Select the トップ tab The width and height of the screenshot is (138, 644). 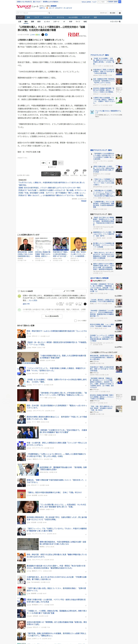20,17
